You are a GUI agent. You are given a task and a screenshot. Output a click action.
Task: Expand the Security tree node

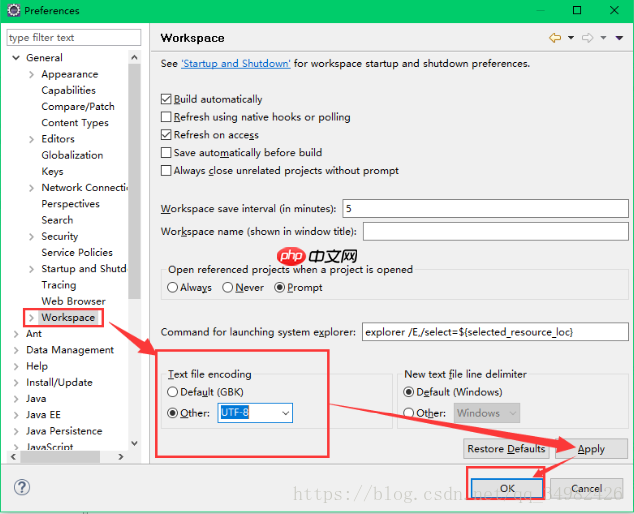32,237
